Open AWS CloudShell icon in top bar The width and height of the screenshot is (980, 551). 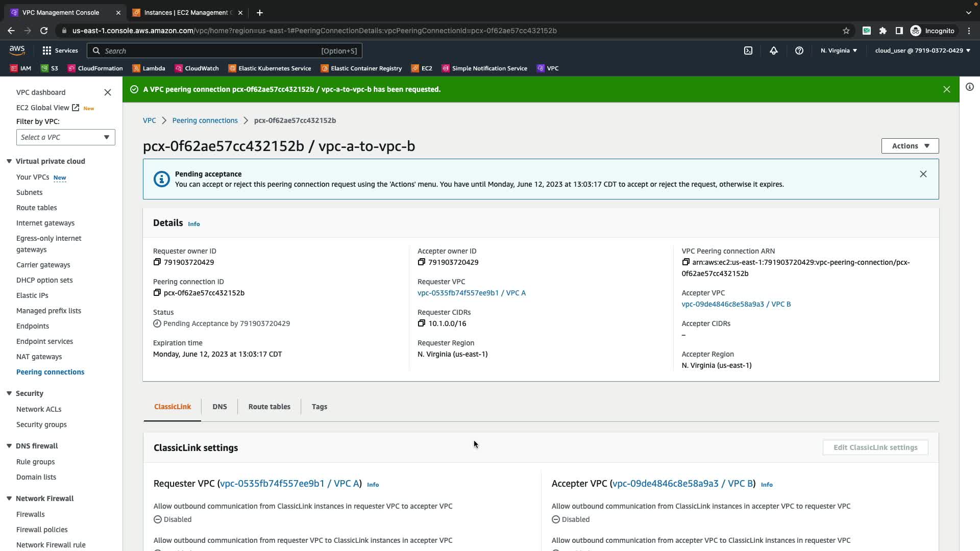pyautogui.click(x=748, y=51)
